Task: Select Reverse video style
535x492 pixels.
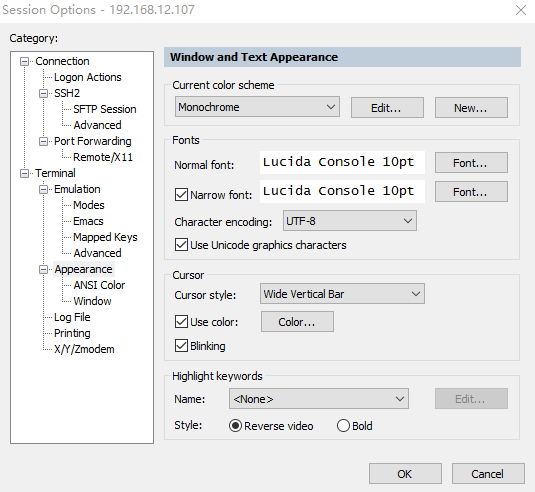Action: [x=235, y=426]
